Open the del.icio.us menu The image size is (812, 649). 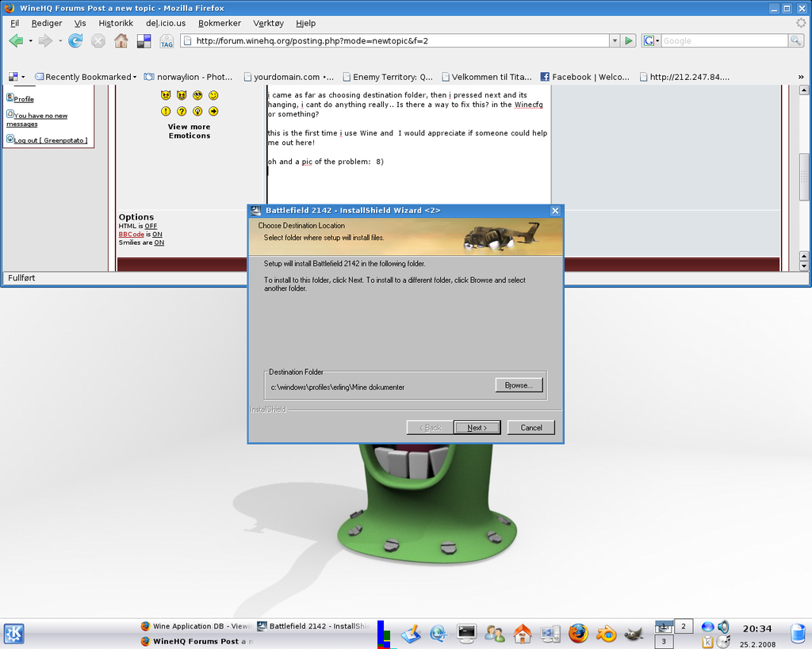click(x=166, y=23)
